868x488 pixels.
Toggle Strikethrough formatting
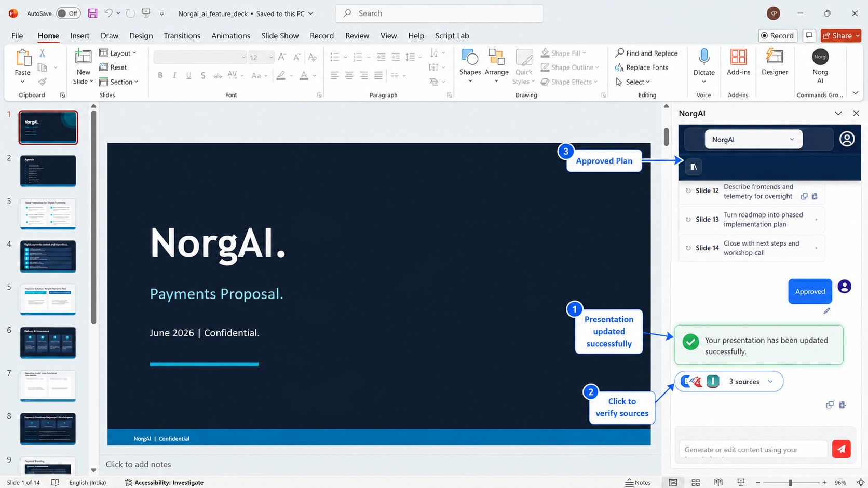pyautogui.click(x=218, y=76)
